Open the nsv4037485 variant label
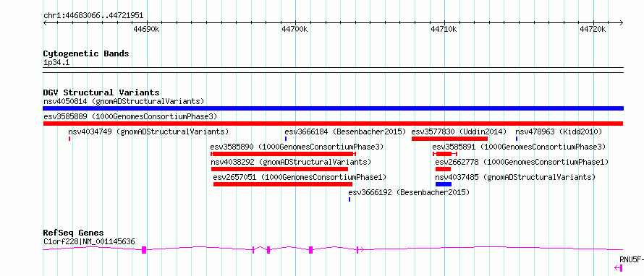Image resolution: width=644 pixels, height=276 pixels. 515,177
